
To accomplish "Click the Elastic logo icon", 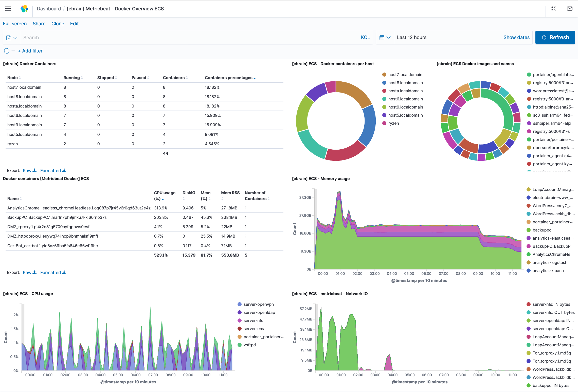I will tap(24, 9).
